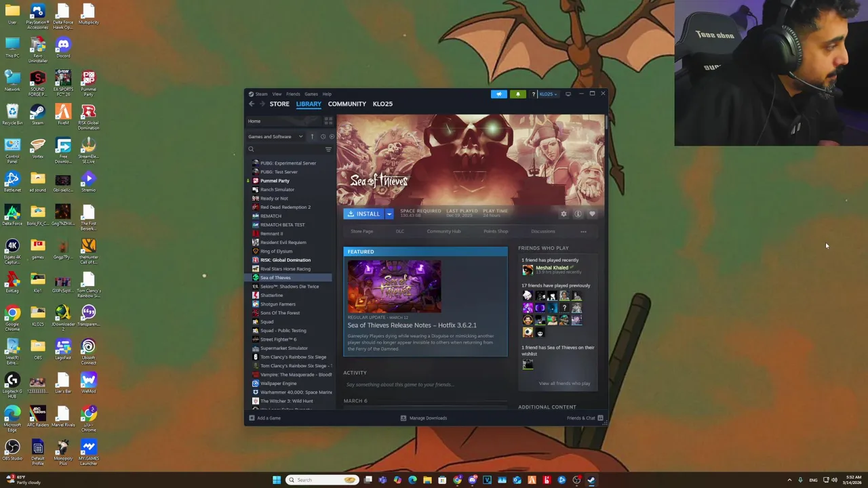
Task: Open the View menu
Action: click(277, 94)
